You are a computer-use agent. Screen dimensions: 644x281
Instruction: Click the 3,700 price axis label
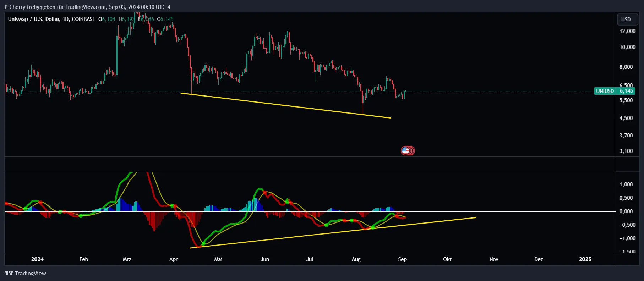click(x=626, y=136)
